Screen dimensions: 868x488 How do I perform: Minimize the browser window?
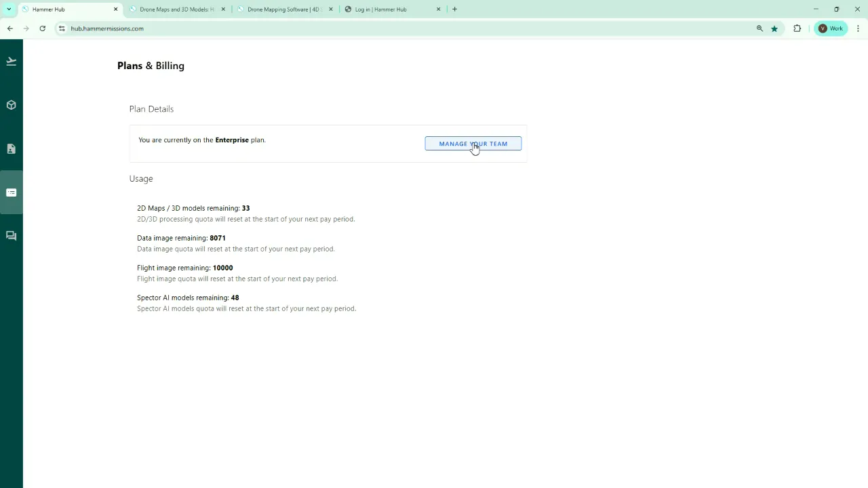point(816,9)
